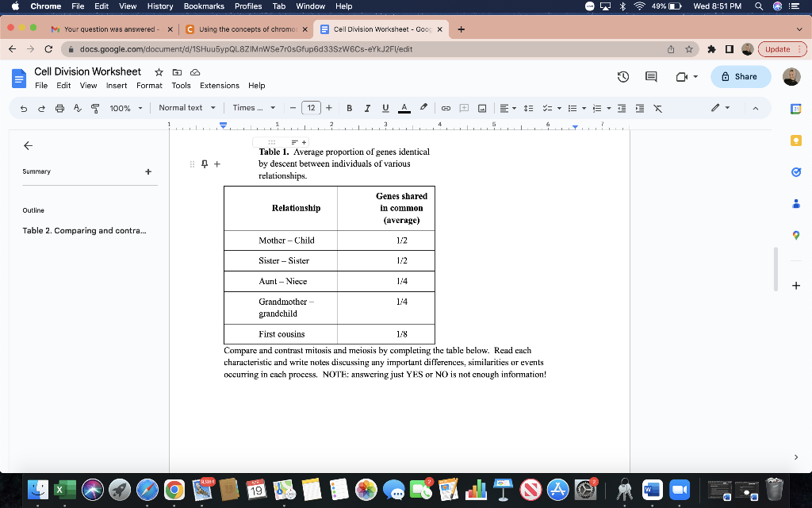Insert a link
812x508 pixels.
point(445,108)
